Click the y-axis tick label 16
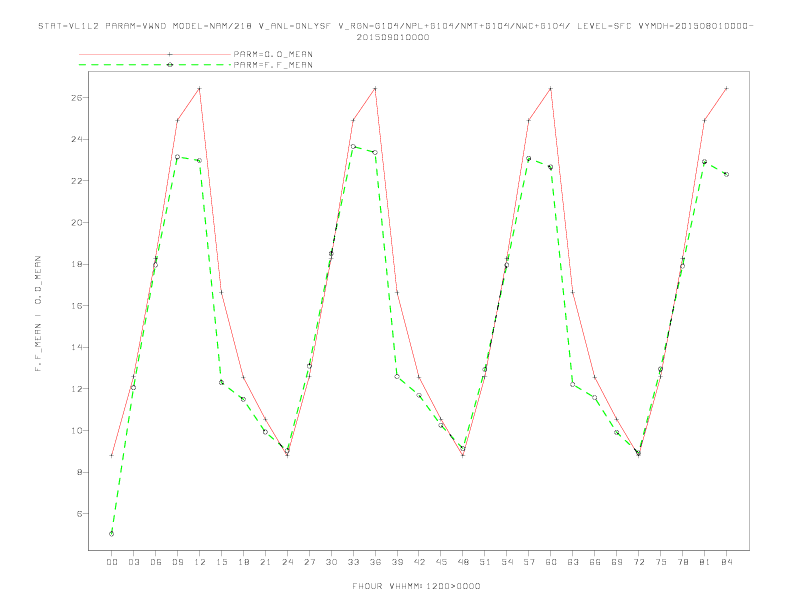 coord(77,305)
